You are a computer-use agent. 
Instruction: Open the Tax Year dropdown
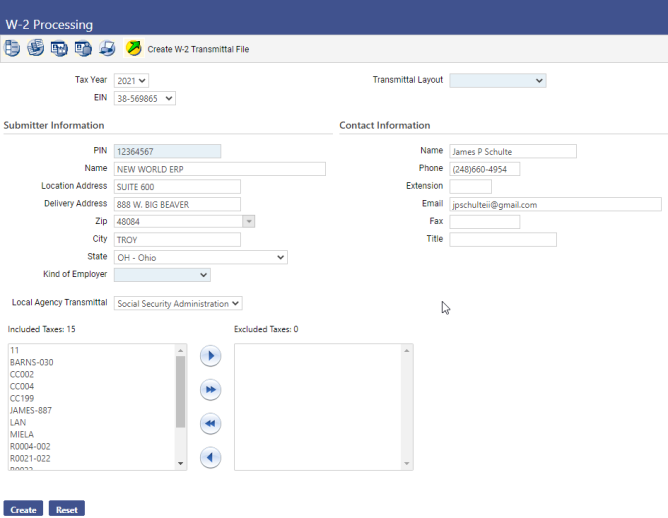[131, 80]
